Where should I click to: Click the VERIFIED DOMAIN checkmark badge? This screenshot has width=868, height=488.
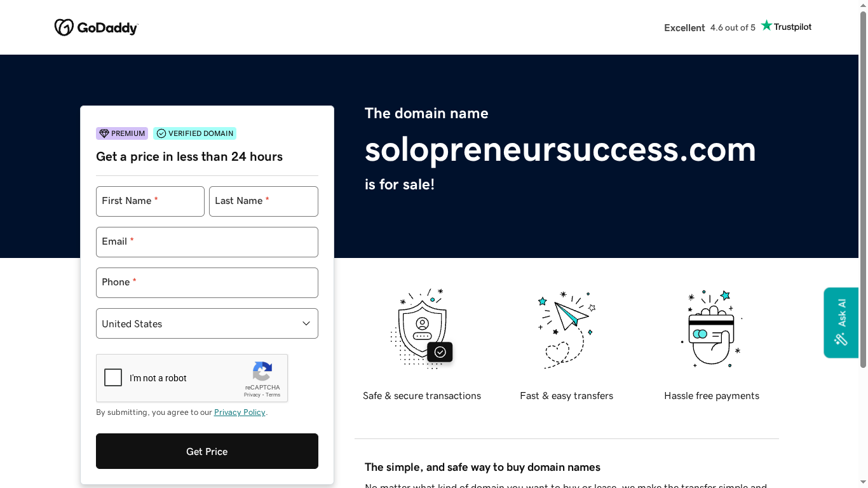point(161,133)
